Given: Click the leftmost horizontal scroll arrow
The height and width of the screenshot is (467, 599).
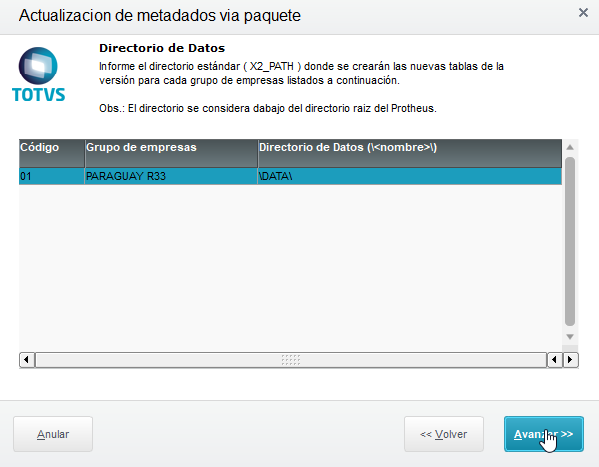Looking at the screenshot, I should tap(27, 360).
